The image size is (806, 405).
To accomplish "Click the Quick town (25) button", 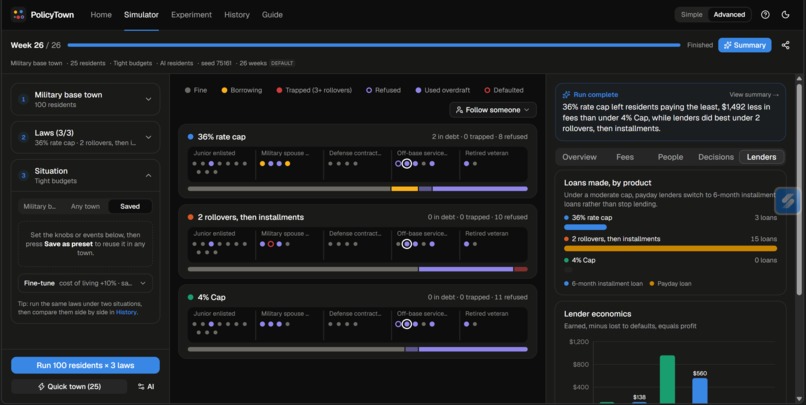I will (69, 386).
